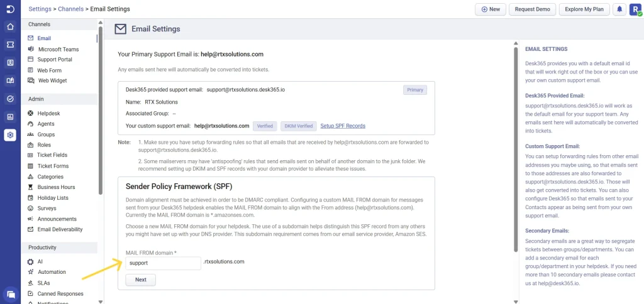Open the Knowledge Base book icon
This screenshot has height=304, width=644.
pyautogui.click(x=10, y=81)
